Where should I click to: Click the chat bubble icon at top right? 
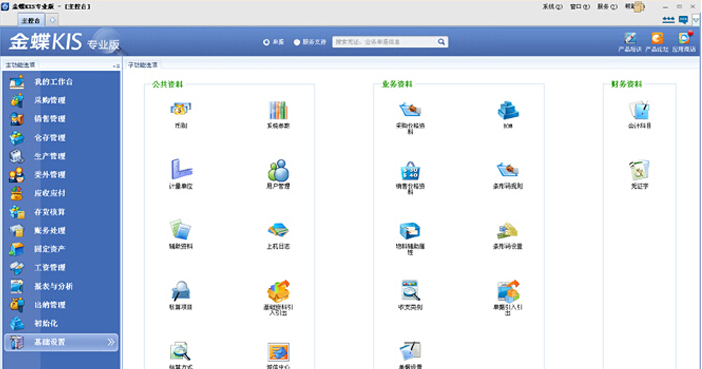pos(683,20)
